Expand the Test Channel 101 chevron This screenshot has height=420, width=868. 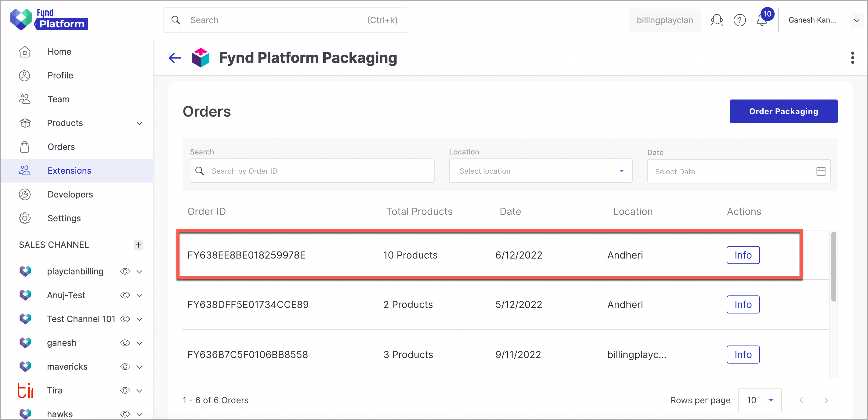pyautogui.click(x=139, y=319)
